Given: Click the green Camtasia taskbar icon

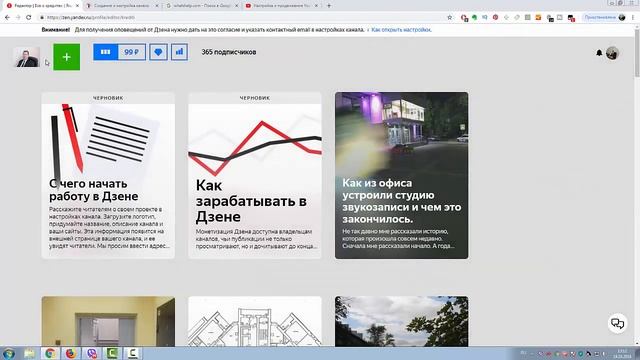Looking at the screenshot, I should click(x=112, y=353).
